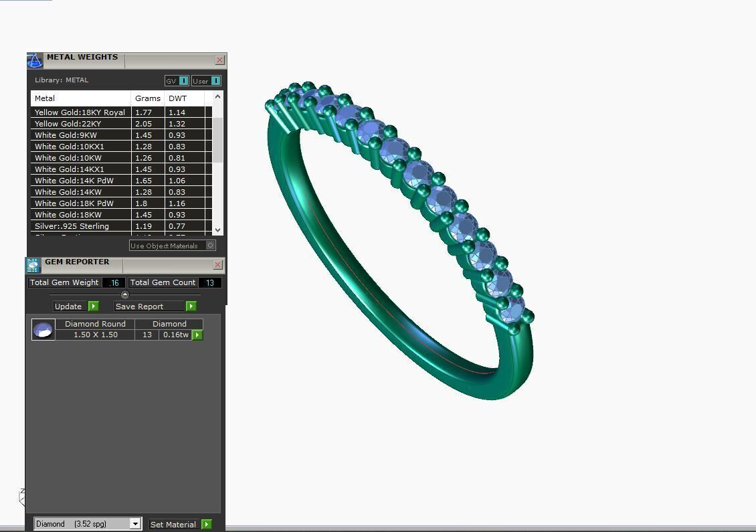
Task: Click green arrow next to Set Material
Action: 206,524
